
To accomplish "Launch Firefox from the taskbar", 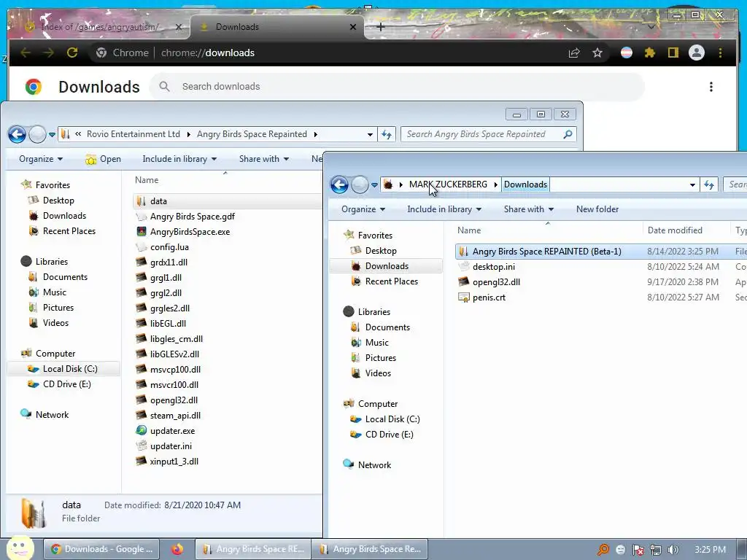I will pos(177,549).
